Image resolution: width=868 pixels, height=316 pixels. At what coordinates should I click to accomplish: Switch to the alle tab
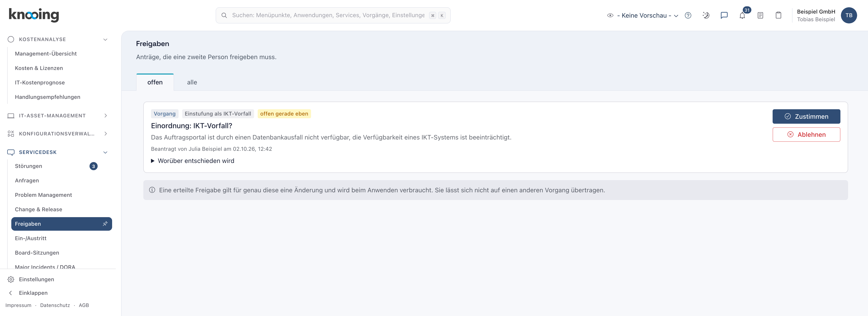pyautogui.click(x=192, y=82)
